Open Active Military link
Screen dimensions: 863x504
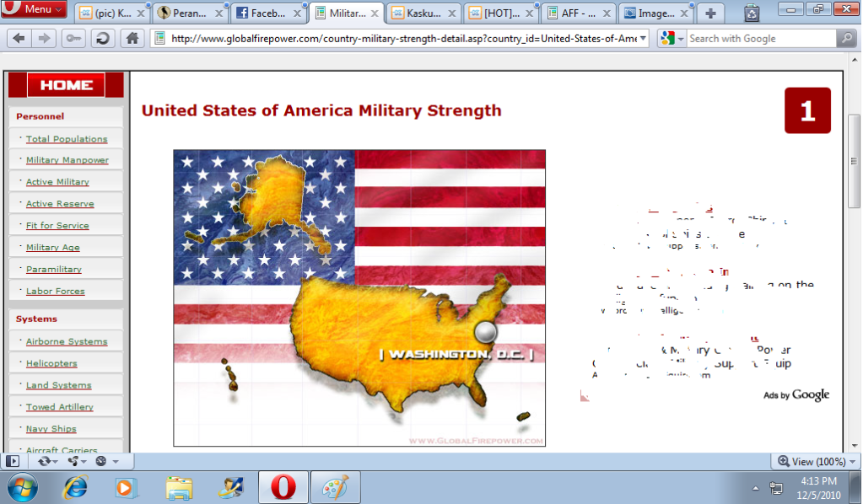tap(57, 182)
